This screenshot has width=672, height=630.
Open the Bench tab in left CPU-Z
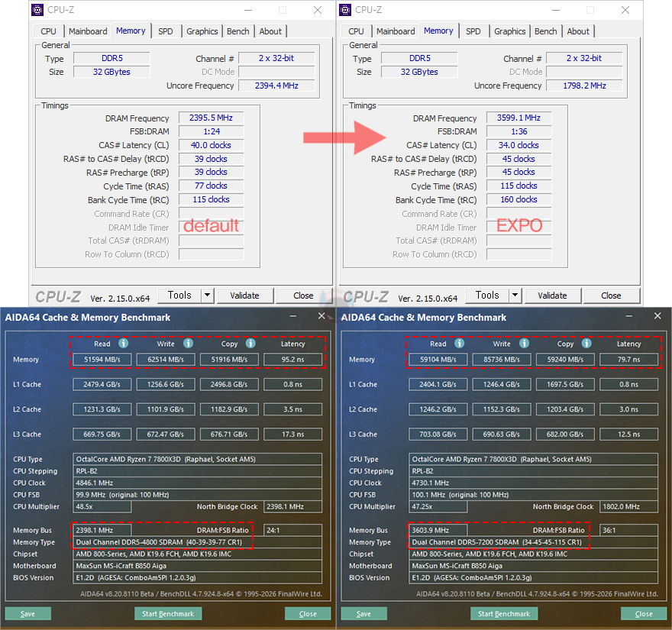[237, 31]
